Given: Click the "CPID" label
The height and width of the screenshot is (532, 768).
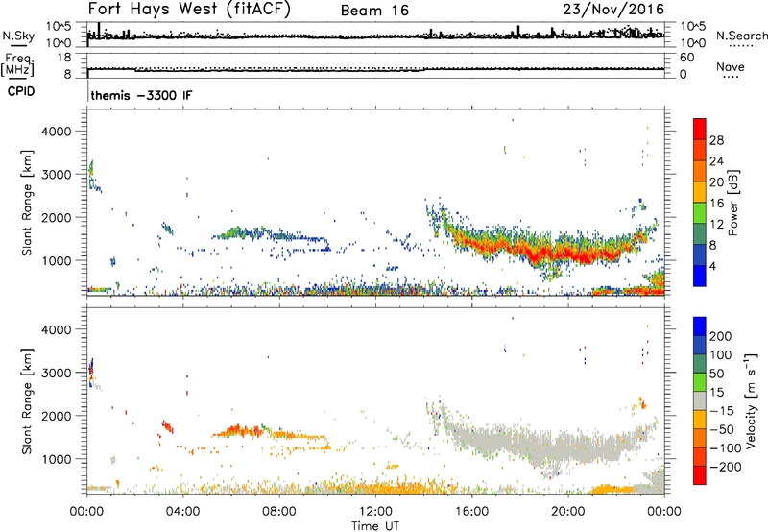Looking at the screenshot, I should coord(21,91).
